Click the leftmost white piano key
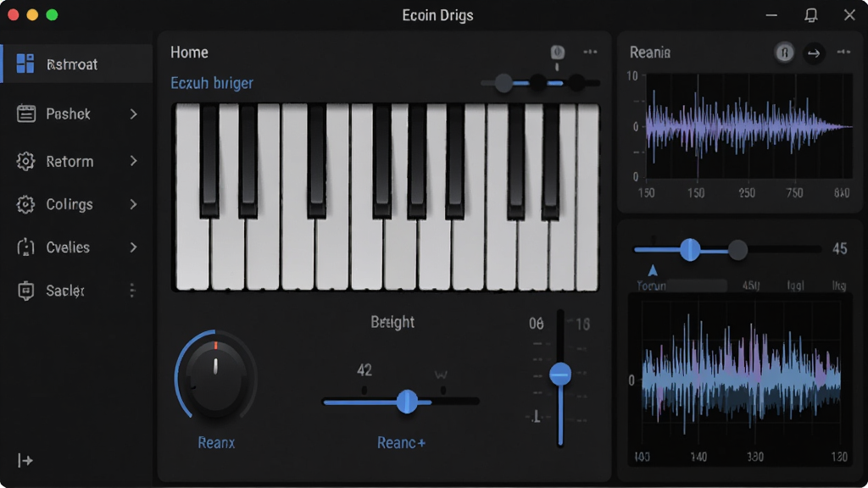Viewport: 868px width, 488px height. [x=192, y=197]
